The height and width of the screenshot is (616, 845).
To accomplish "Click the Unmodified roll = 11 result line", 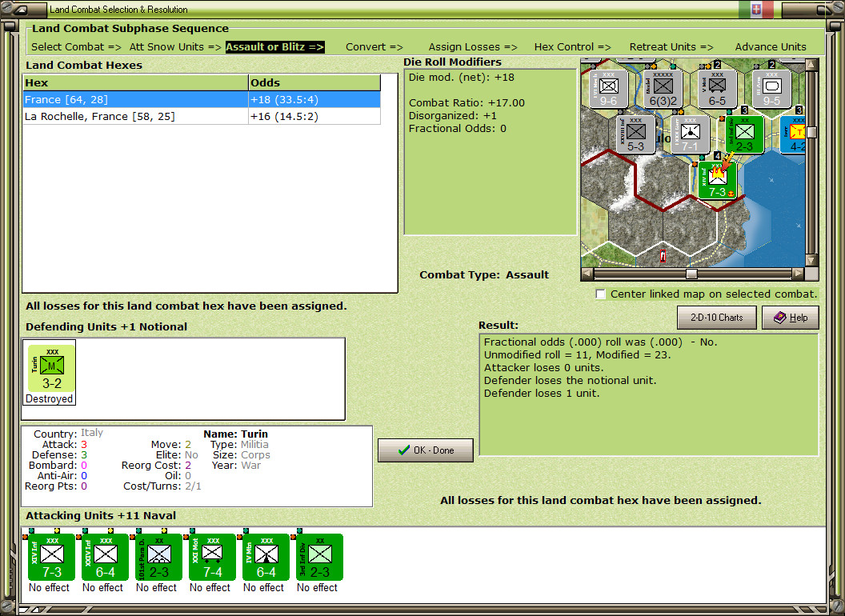I will 577,355.
